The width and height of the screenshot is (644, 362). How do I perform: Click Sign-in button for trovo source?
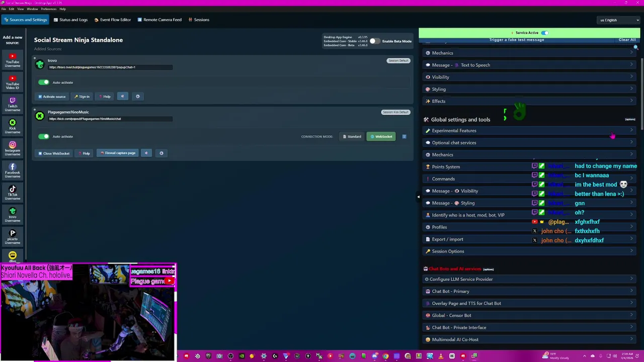[82, 97]
